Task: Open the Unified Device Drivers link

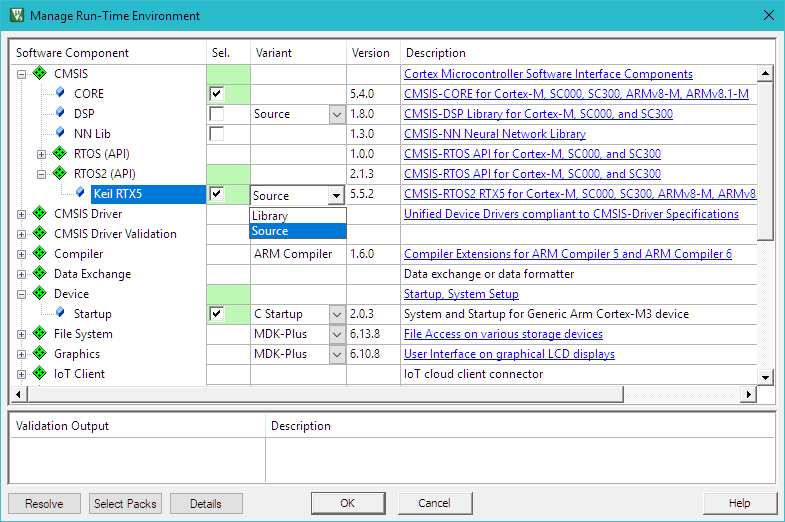Action: click(571, 214)
